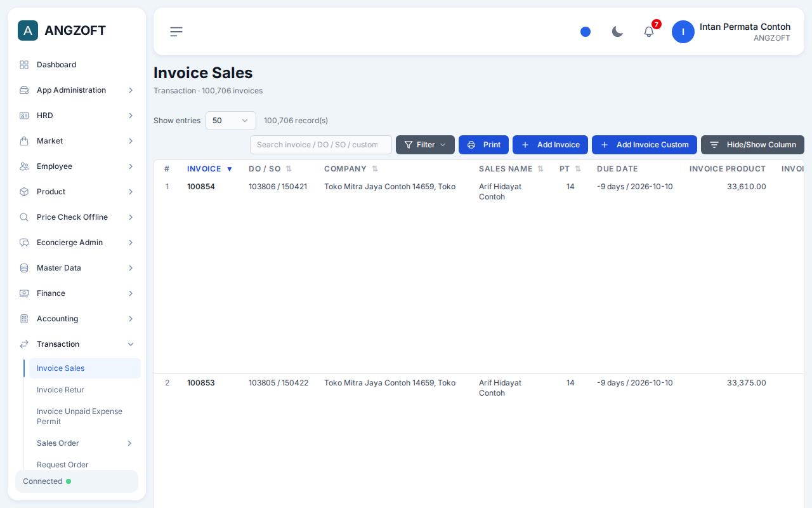The width and height of the screenshot is (812, 508).
Task: Open the Show entries 50 dropdown
Action: (231, 121)
